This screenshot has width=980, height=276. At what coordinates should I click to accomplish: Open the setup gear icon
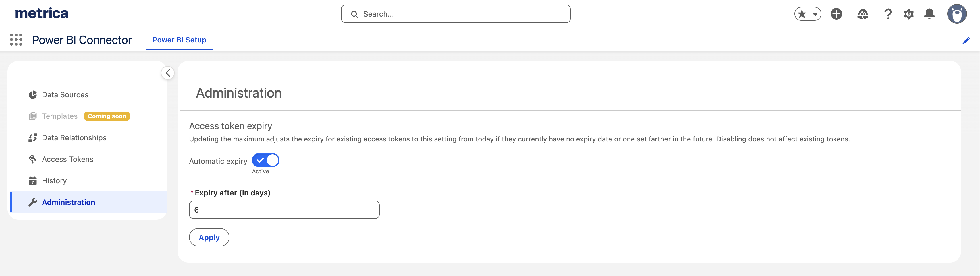pyautogui.click(x=908, y=14)
